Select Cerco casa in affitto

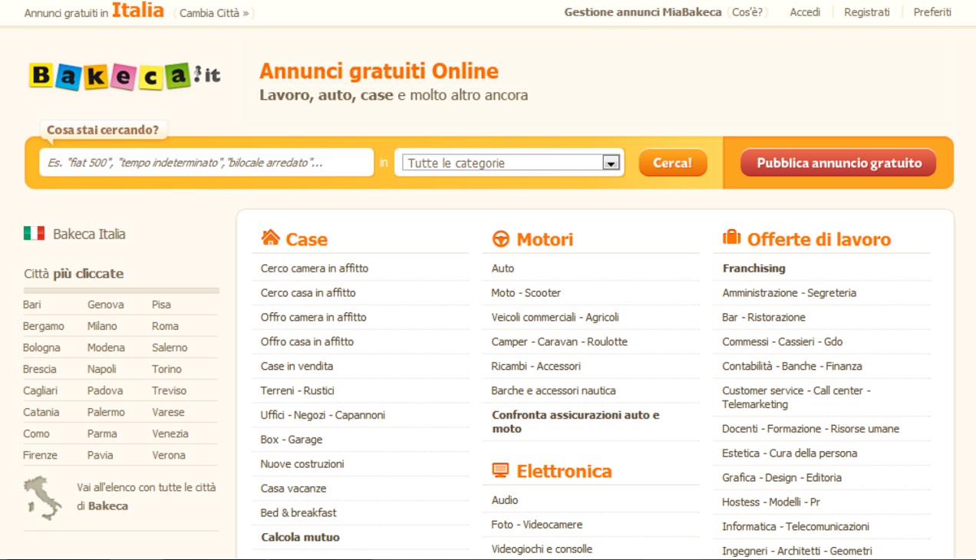[308, 293]
